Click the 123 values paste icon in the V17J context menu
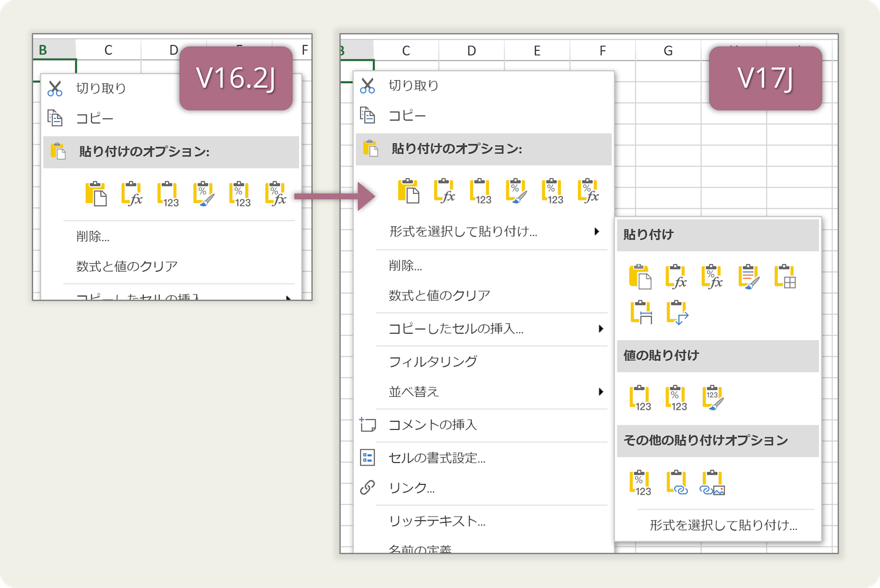This screenshot has height=588, width=880. point(481,191)
